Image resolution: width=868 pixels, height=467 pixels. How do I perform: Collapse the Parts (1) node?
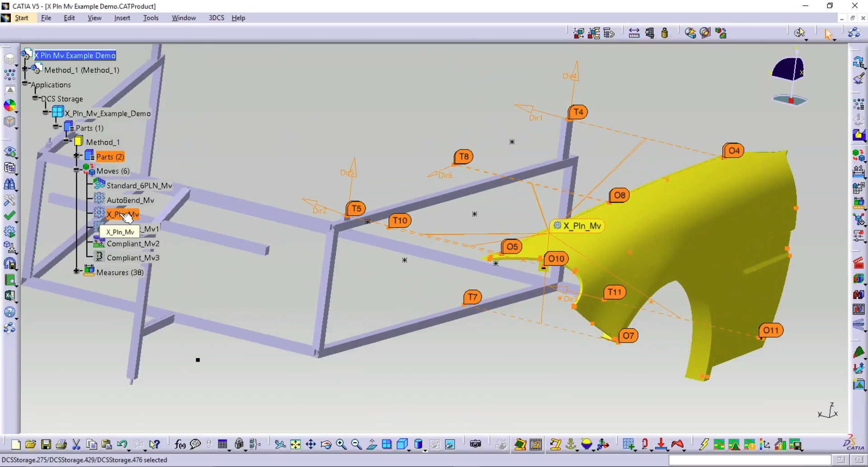click(x=56, y=127)
